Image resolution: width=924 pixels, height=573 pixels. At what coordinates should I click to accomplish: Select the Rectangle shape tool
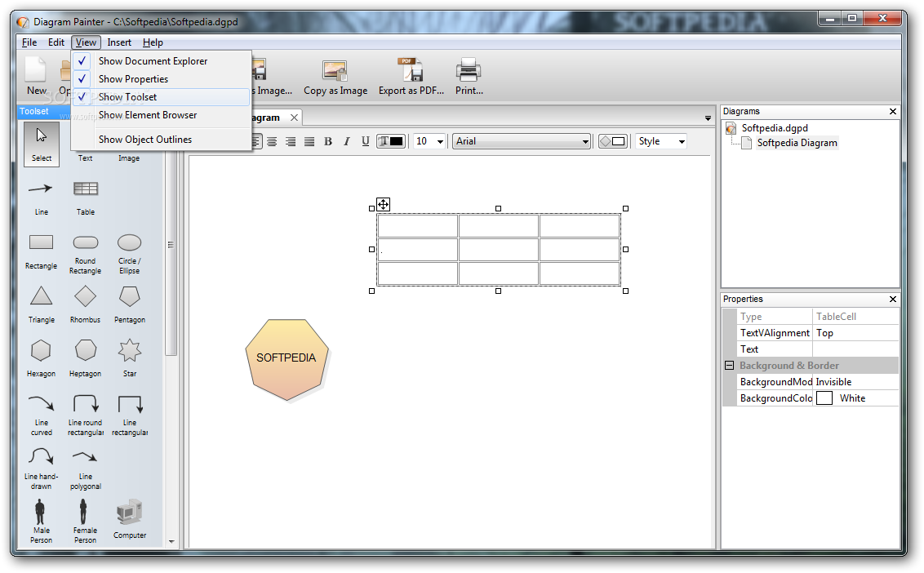tap(42, 251)
